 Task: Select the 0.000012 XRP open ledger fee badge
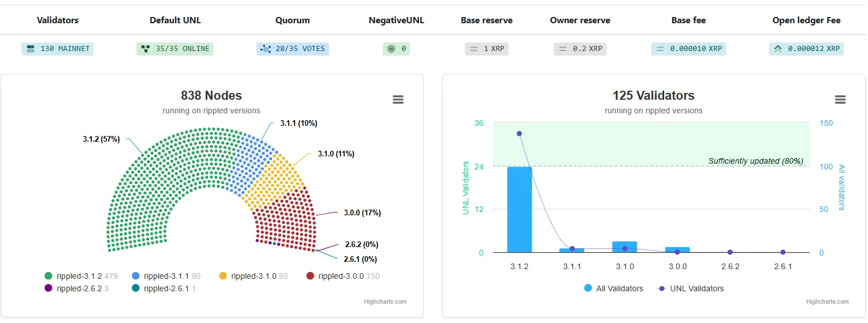806,49
